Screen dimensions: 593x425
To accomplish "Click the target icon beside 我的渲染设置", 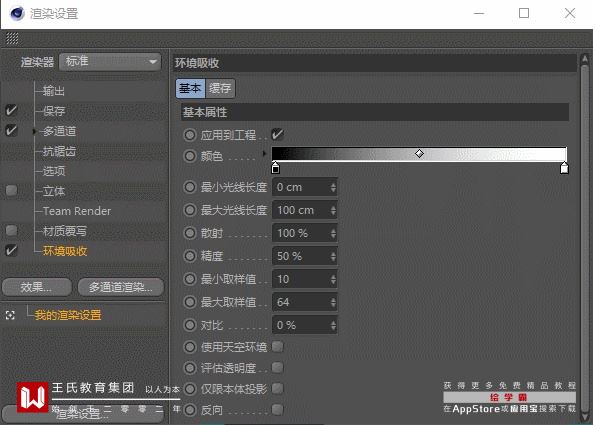I will (x=10, y=315).
